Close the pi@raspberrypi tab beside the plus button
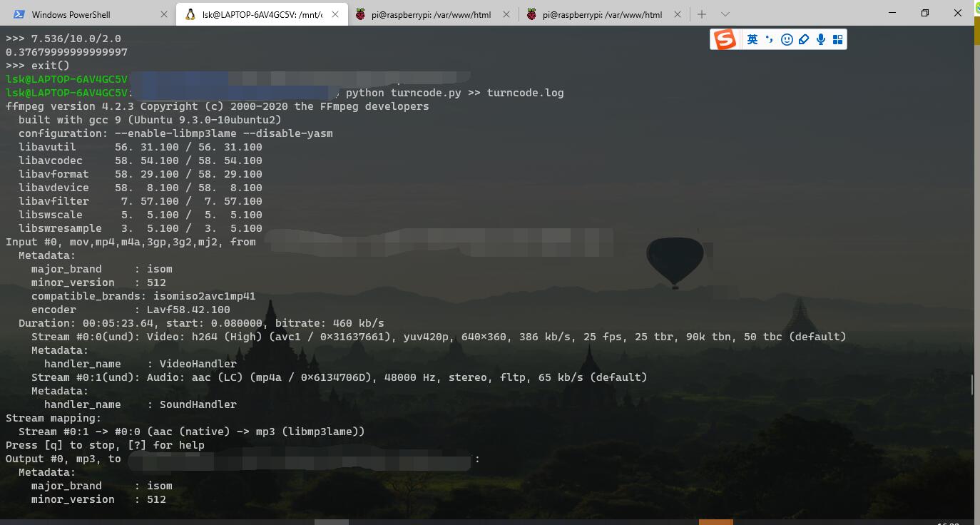Image resolution: width=980 pixels, height=525 pixels. 678,14
